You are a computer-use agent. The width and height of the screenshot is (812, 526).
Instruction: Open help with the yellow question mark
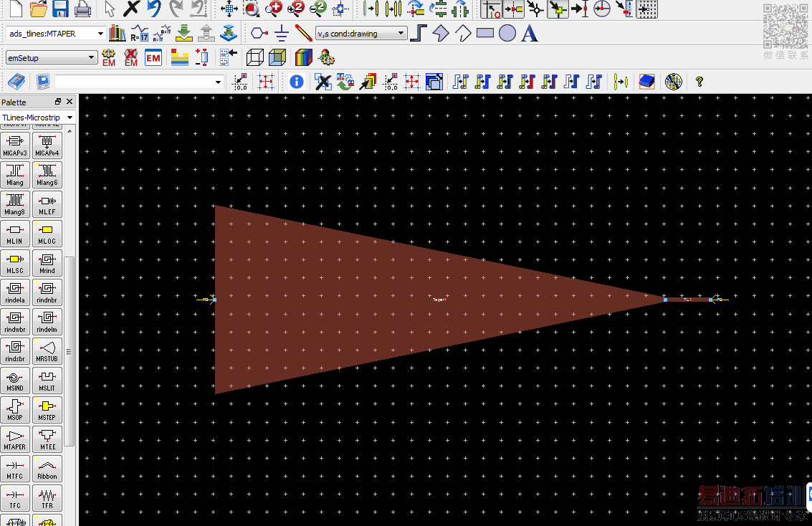tap(699, 81)
